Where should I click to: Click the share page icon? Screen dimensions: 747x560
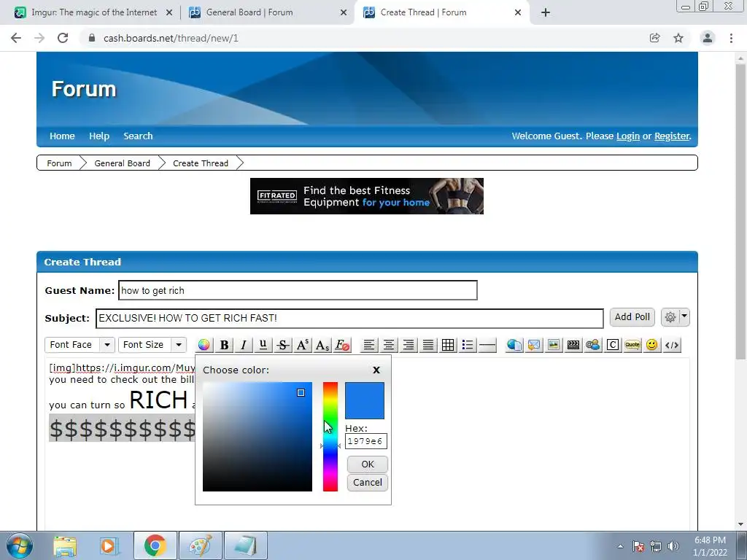pos(654,38)
